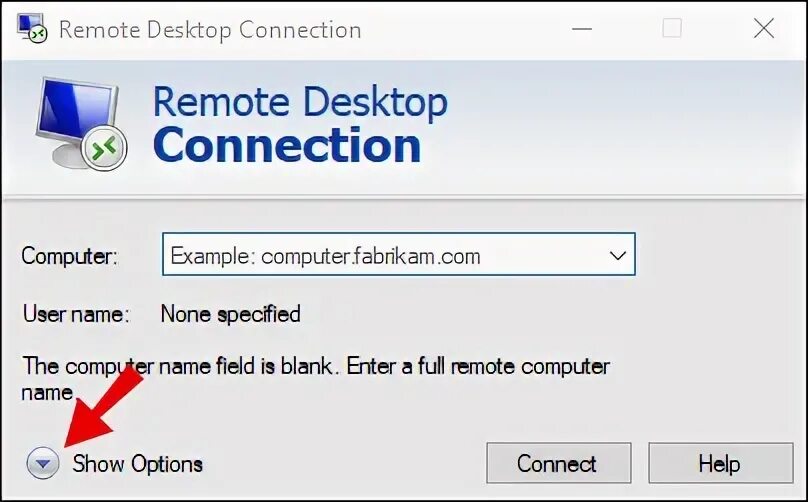
Task: Click the Remote Desktop heading line in banner
Action: coord(300,103)
